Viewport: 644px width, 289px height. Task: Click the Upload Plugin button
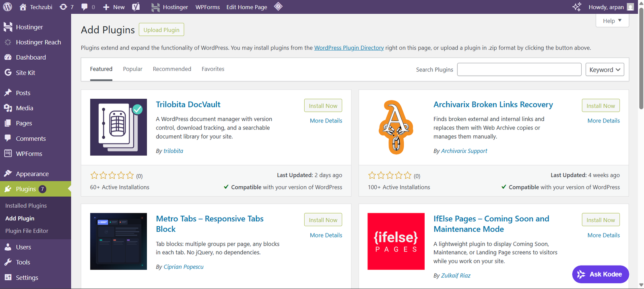[x=161, y=30]
